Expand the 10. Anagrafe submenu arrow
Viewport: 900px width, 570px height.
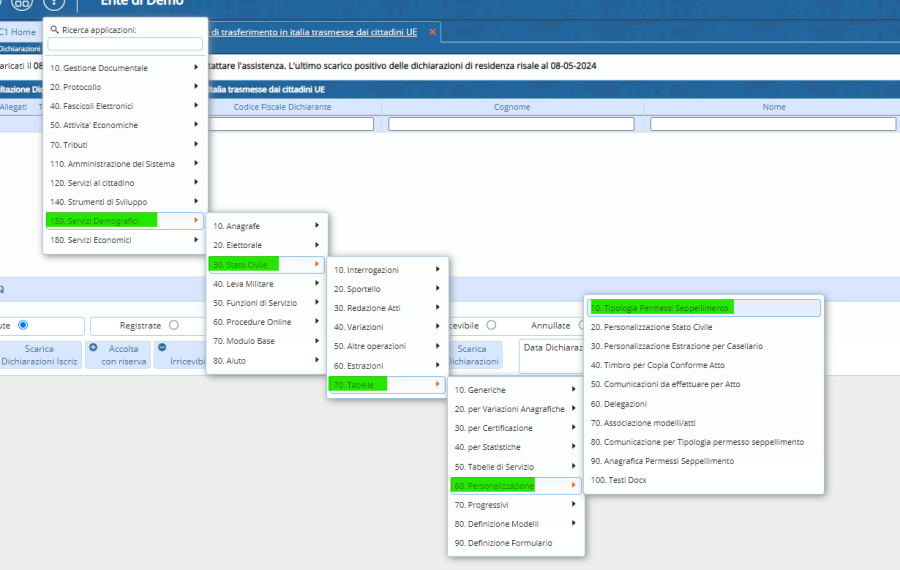pos(316,226)
